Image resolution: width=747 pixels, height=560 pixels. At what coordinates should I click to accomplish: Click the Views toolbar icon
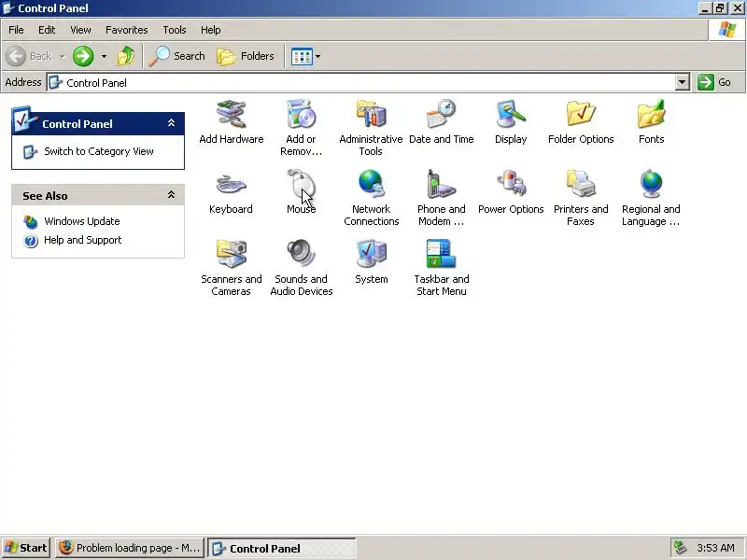tap(302, 57)
